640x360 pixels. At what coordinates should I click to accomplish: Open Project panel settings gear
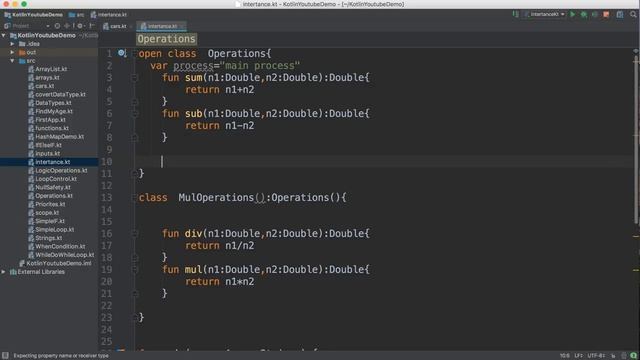point(80,26)
